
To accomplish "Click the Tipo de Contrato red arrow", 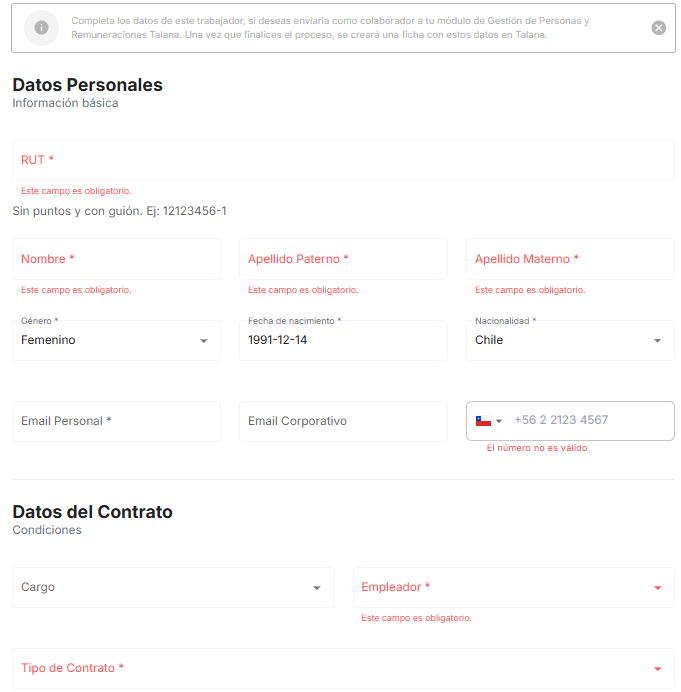I will coord(657,669).
